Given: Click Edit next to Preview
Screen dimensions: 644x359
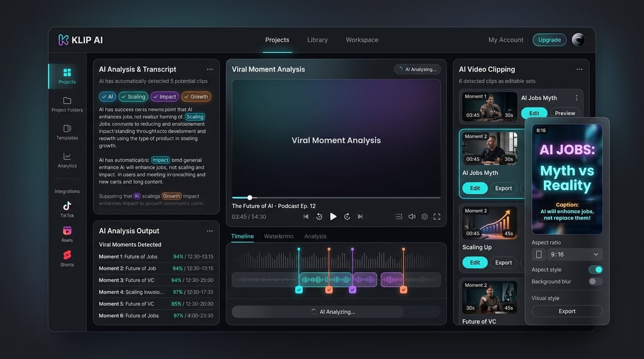Looking at the screenshot, I should click(534, 113).
